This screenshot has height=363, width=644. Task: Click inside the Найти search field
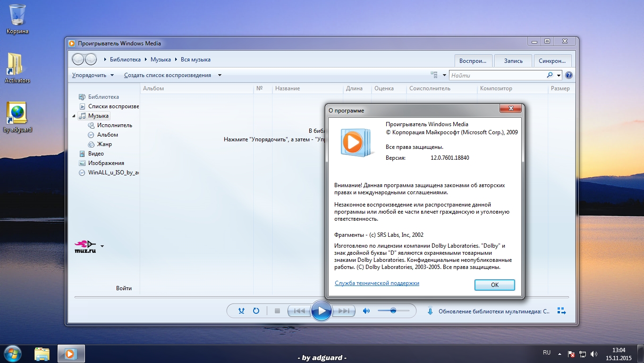click(x=498, y=75)
